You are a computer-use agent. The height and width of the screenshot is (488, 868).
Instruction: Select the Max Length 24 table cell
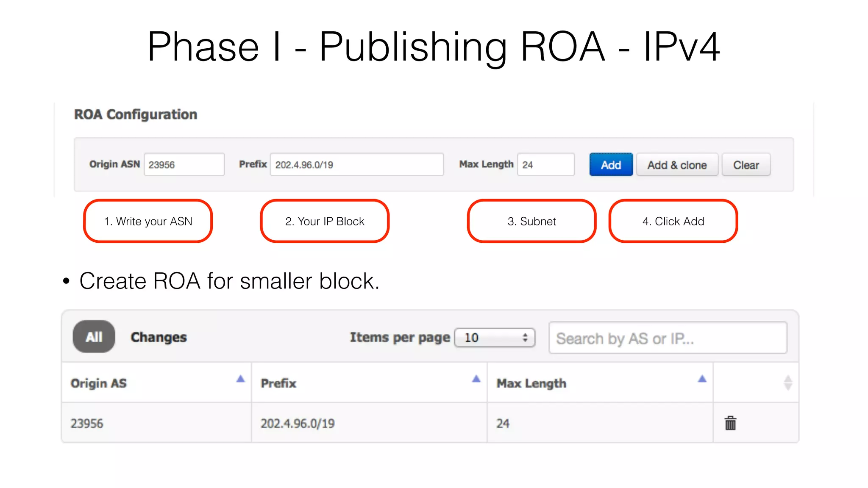(600, 423)
